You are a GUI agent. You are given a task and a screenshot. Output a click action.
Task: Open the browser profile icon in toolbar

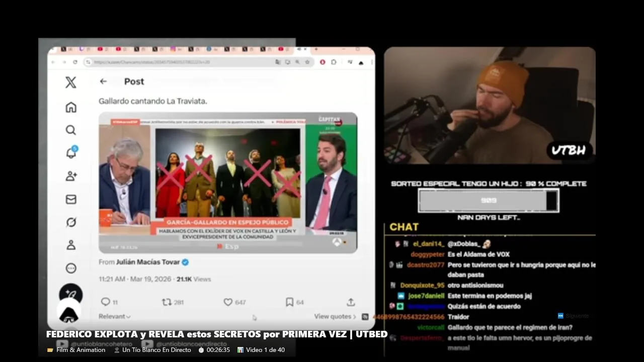tap(361, 62)
